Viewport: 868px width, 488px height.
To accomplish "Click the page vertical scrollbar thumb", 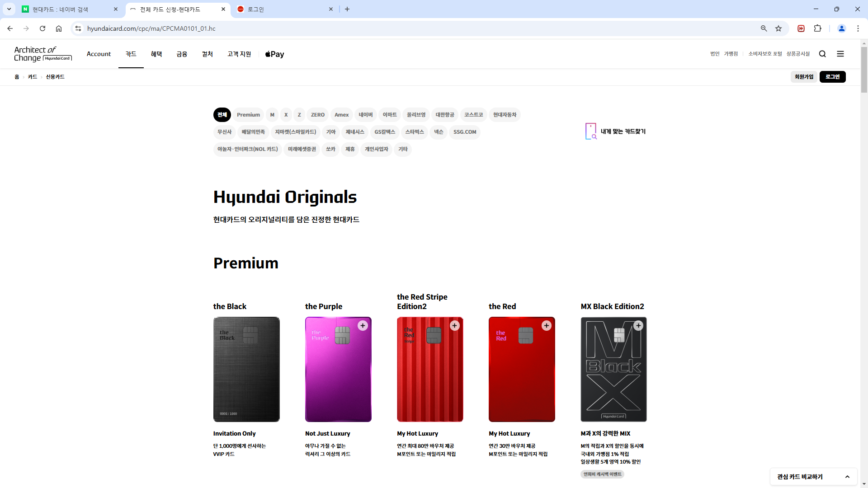I will click(x=864, y=70).
